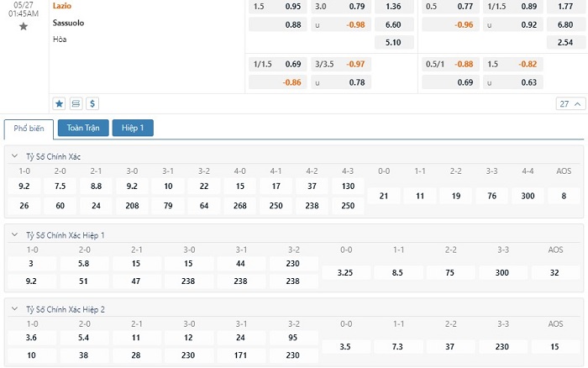Pick first half 0-0 at 3.25

coord(346,273)
